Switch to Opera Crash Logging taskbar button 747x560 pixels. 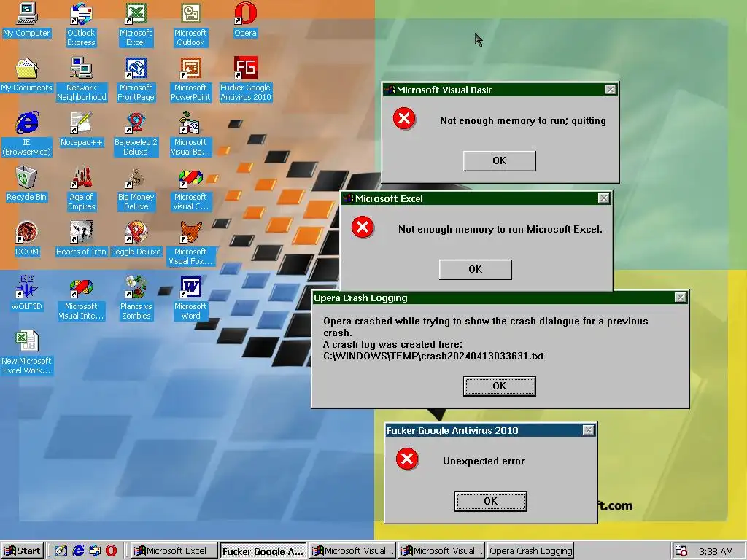coord(531,551)
